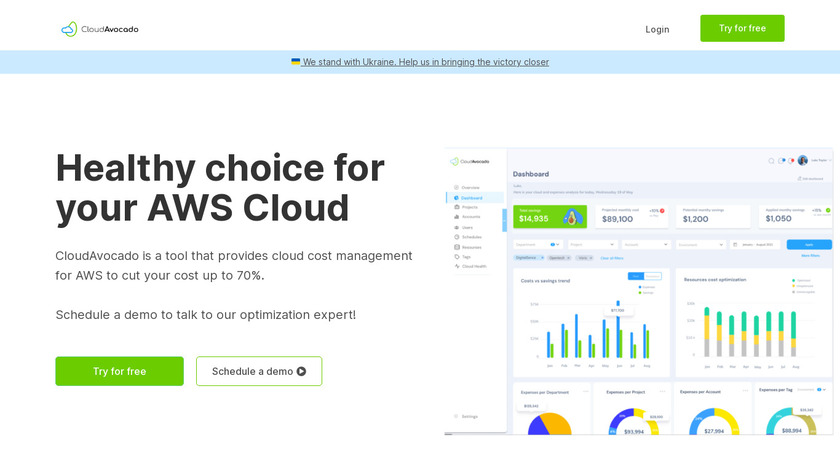Click the CloudAvocado logo
Image resolution: width=840 pixels, height=472 pixels.
tap(100, 29)
